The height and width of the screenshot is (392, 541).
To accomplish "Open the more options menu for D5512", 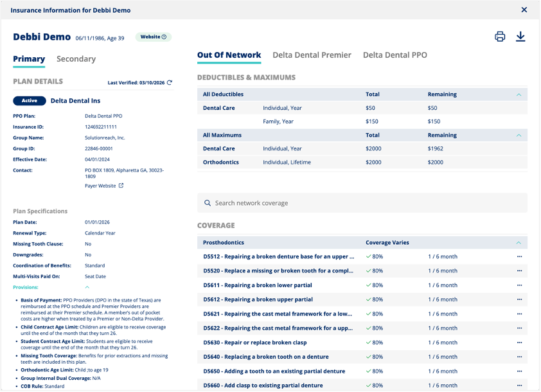I will click(x=520, y=256).
